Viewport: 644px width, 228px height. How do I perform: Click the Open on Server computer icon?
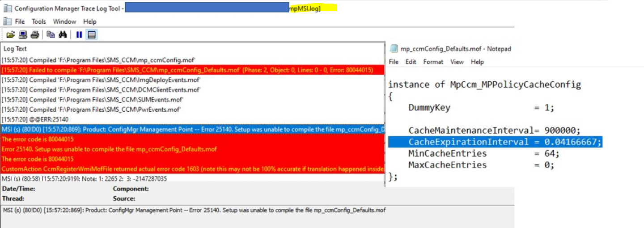coord(23,34)
